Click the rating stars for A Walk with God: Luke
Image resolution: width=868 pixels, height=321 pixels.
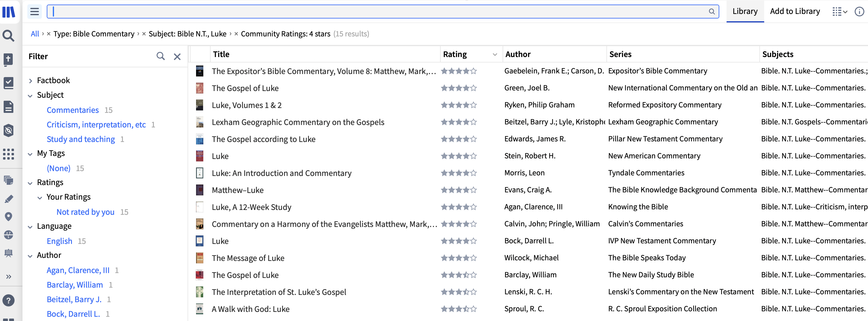click(x=459, y=309)
